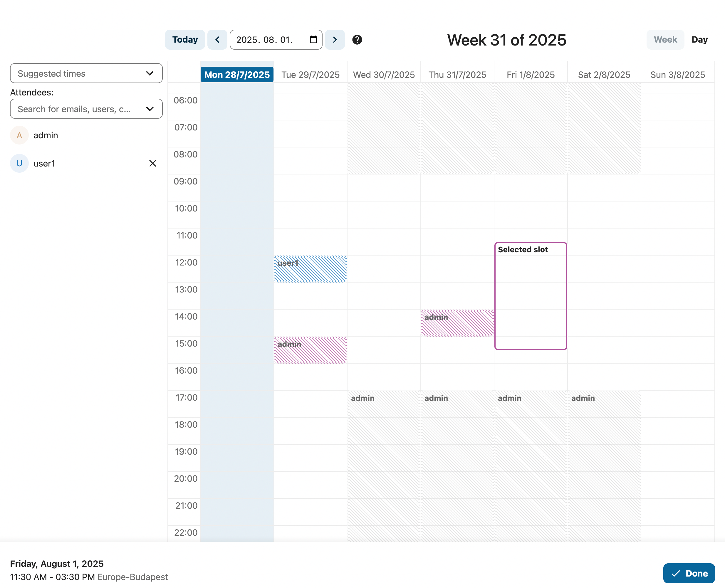Select the Sun 3/8/2025 column header
The width and height of the screenshot is (725, 588).
click(678, 75)
